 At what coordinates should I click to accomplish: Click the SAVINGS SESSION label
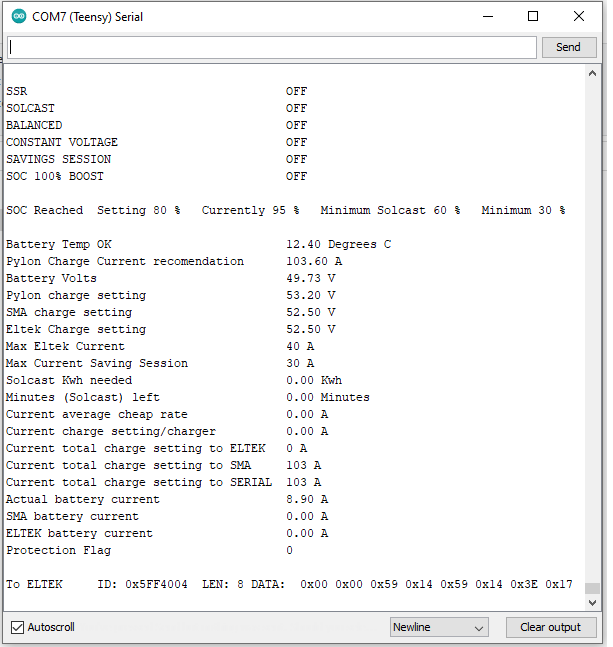[58, 159]
